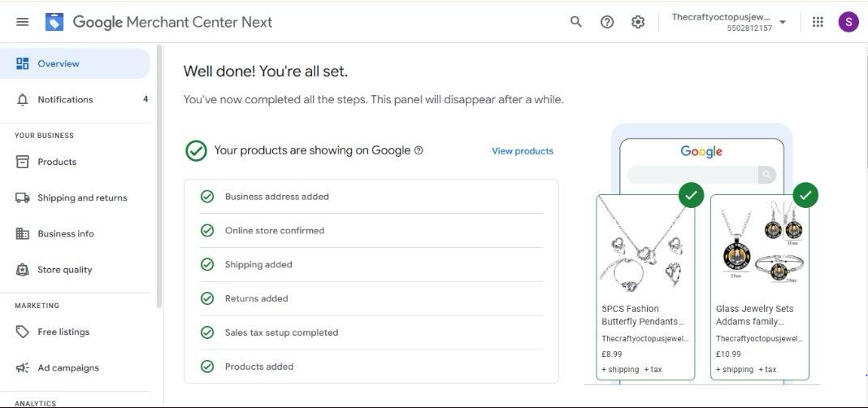The image size is (868, 408).
Task: Click the sidebar vertical scrollbar
Action: [x=159, y=179]
